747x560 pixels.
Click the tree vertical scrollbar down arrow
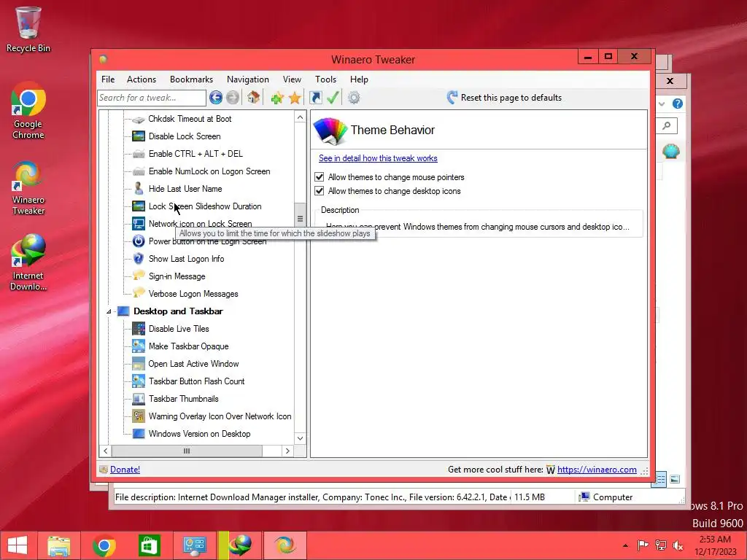tap(300, 438)
